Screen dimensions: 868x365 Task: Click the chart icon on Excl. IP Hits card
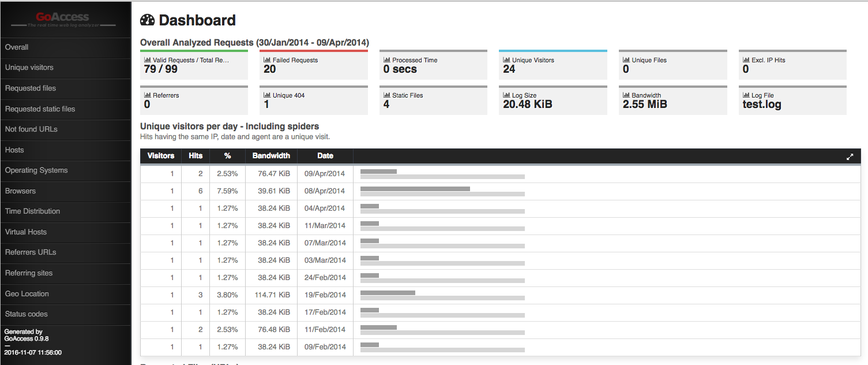(x=746, y=60)
